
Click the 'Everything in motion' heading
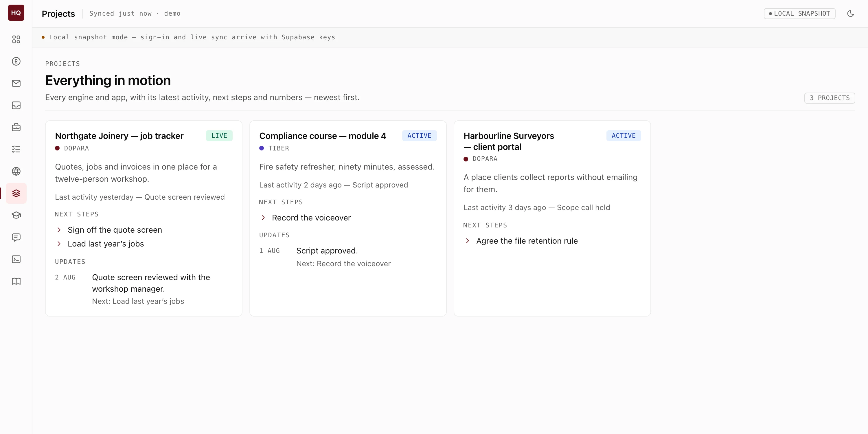108,80
